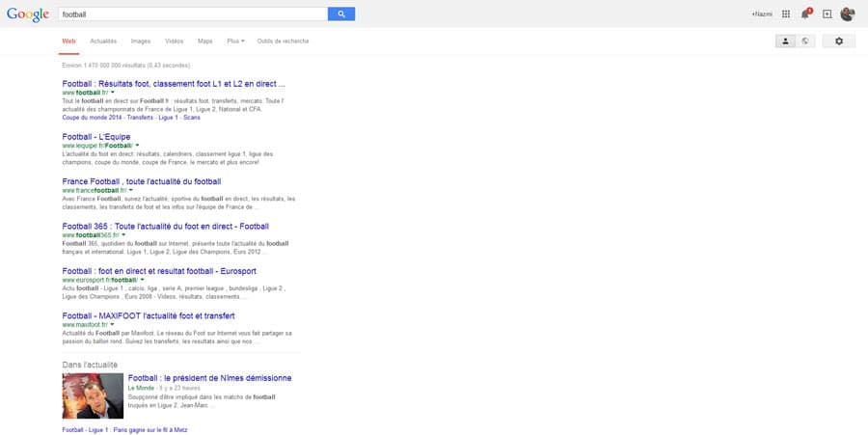Image resolution: width=868 pixels, height=435 pixels.
Task: Open the Ligue 1 sitelink
Action: 168,118
